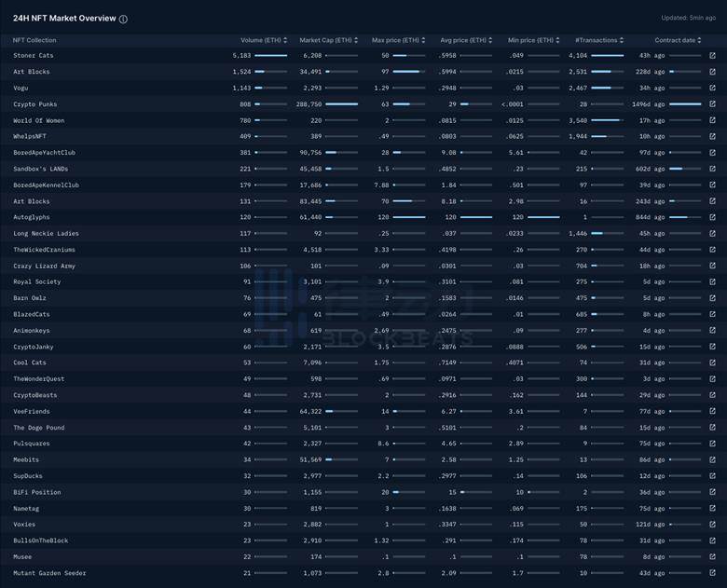727x588 pixels.
Task: Sort by Max price (ETH) column
Action: 398,40
